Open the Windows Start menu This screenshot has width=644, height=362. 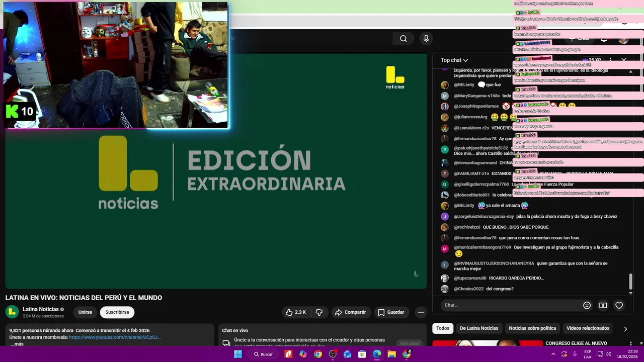point(238,354)
